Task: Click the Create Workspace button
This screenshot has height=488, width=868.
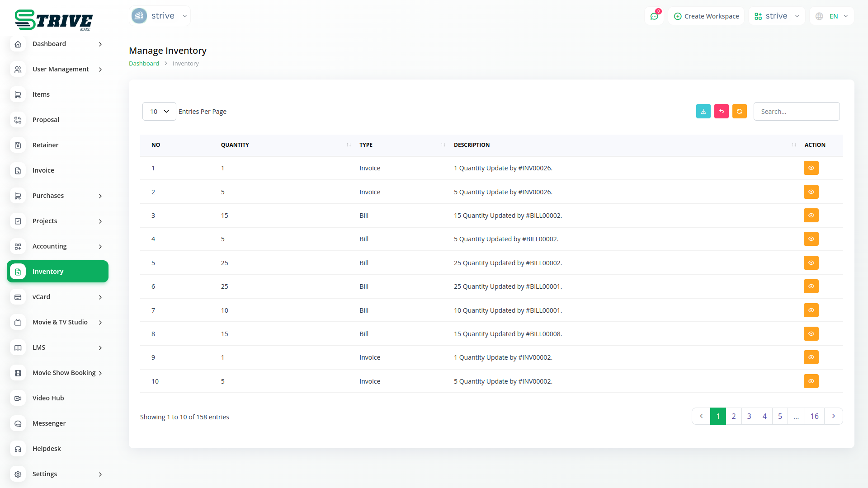Action: click(706, 16)
